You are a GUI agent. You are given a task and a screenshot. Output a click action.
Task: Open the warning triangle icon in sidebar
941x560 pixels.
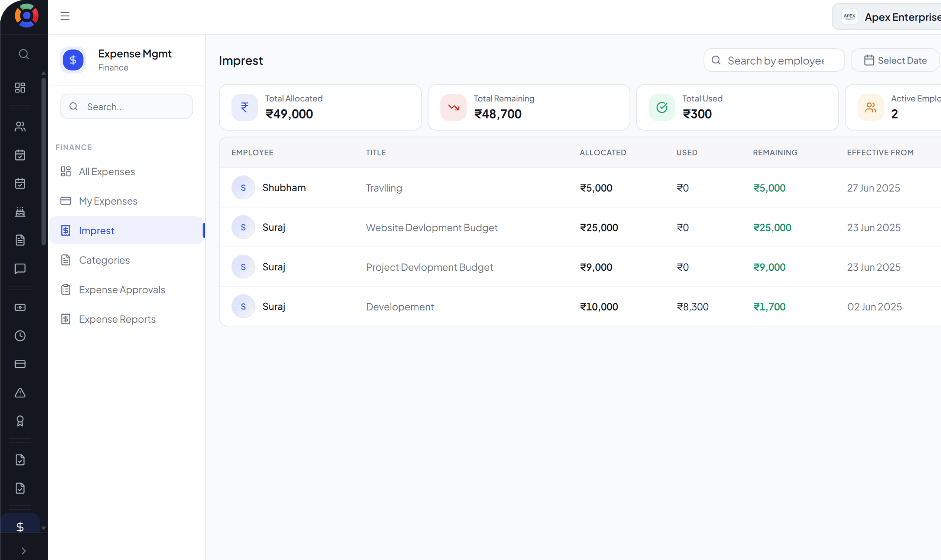20,393
